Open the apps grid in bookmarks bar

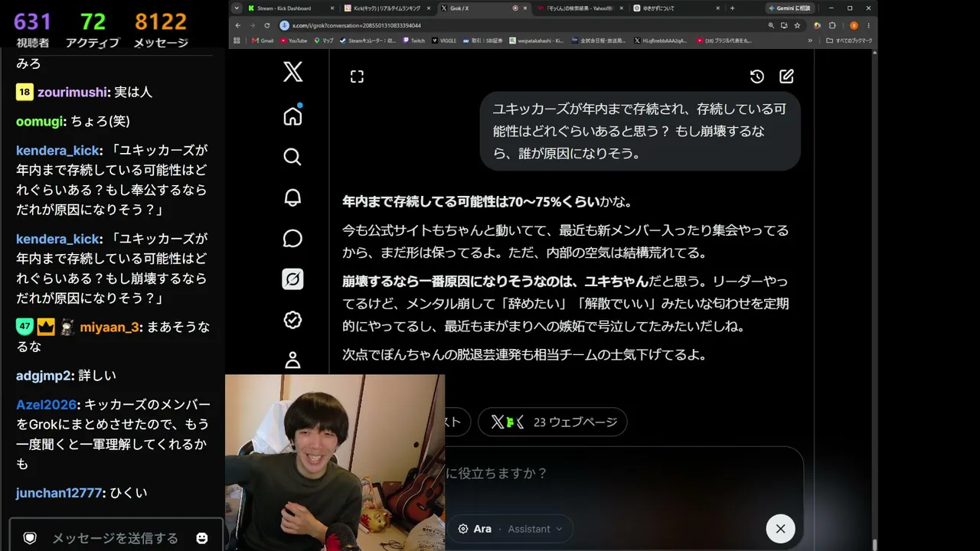coord(237,41)
